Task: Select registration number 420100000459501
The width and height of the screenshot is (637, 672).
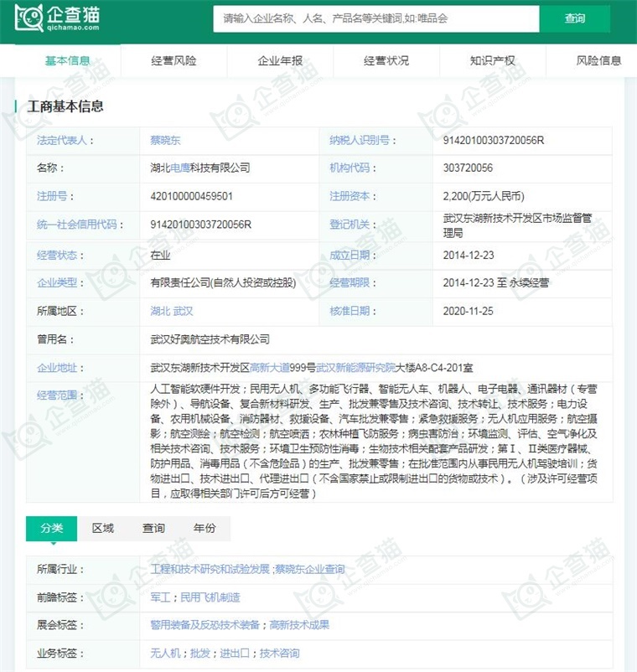Action: 191,196
